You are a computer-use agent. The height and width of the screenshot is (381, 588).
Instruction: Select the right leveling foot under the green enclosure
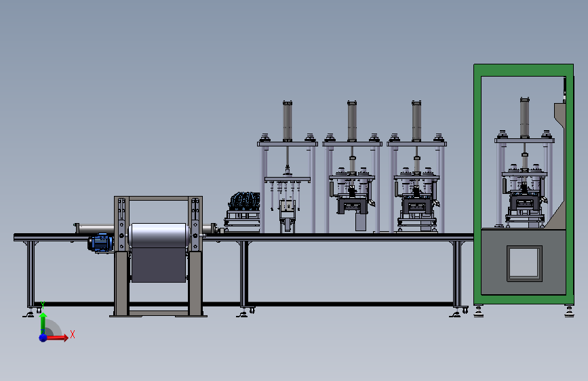pos(569,312)
